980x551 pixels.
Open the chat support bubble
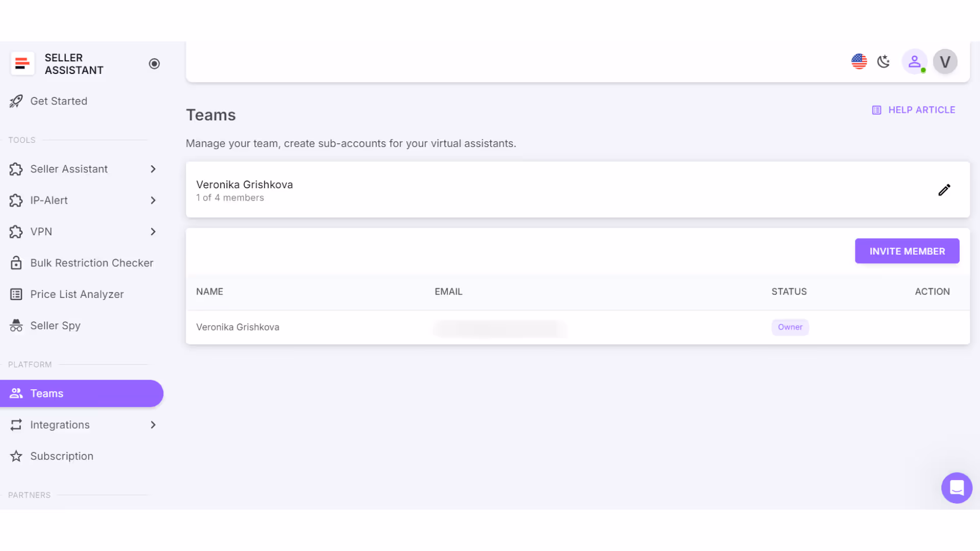[x=957, y=488]
